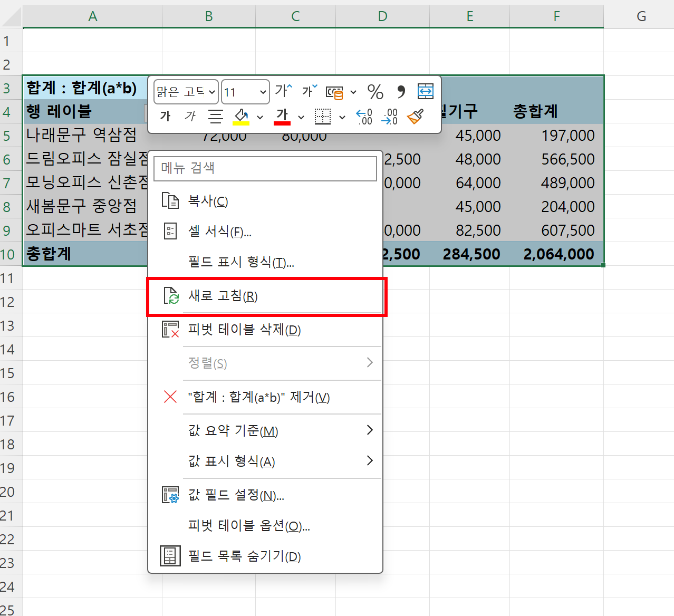Select column D header

click(383, 16)
